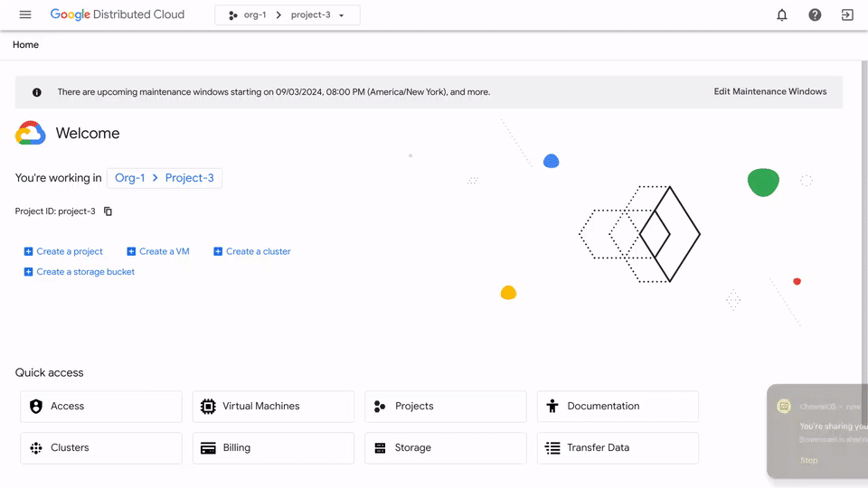Open the Transfer Data quick access card
The image size is (868, 488).
coord(618,448)
